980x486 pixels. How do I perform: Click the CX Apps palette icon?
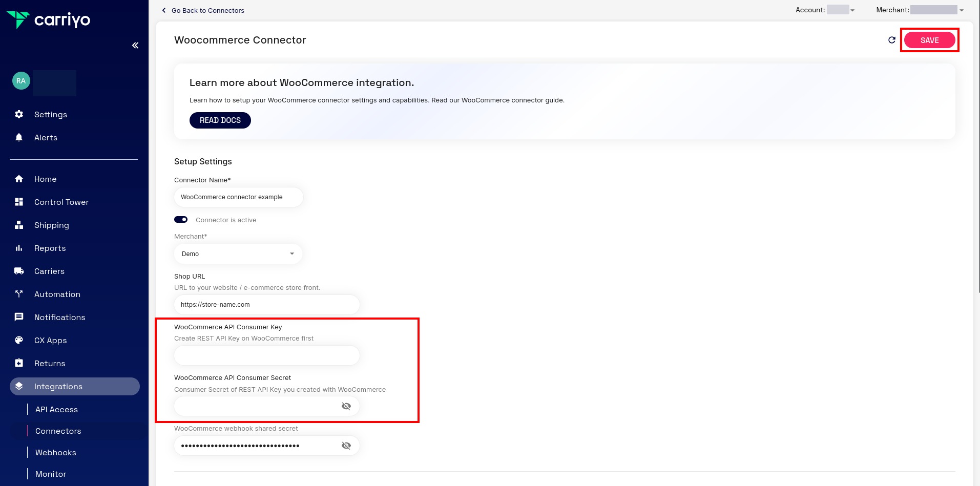click(19, 340)
